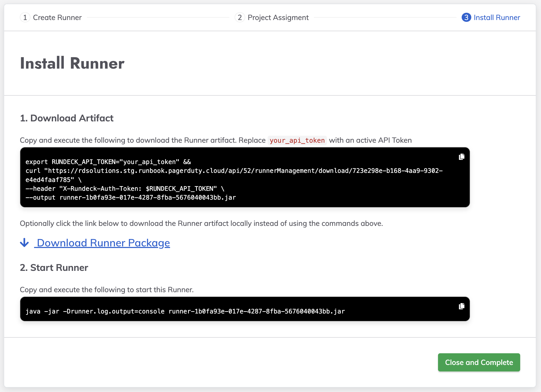Click the red your_api_token code label
Image resolution: width=541 pixels, height=392 pixels.
297,140
